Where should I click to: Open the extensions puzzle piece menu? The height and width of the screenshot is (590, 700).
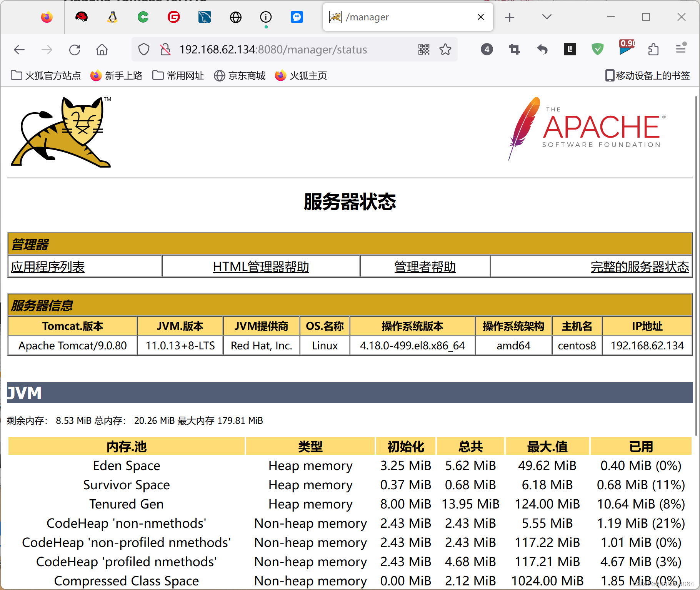point(653,50)
